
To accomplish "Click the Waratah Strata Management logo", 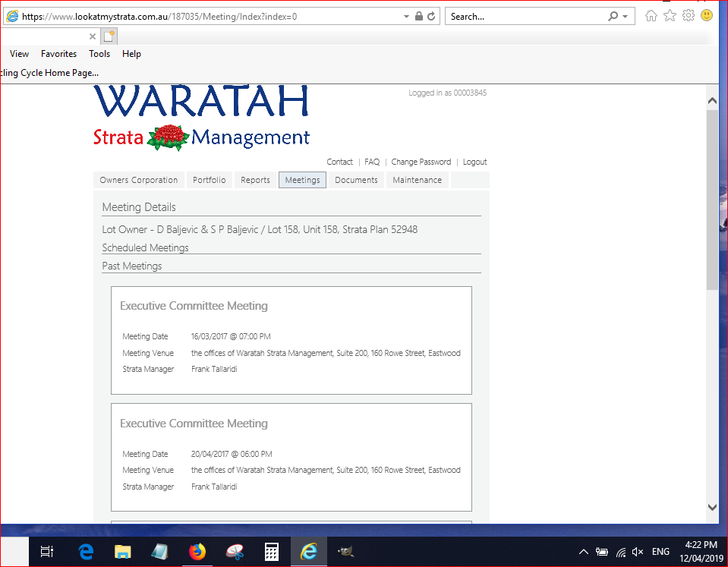I will (201, 118).
